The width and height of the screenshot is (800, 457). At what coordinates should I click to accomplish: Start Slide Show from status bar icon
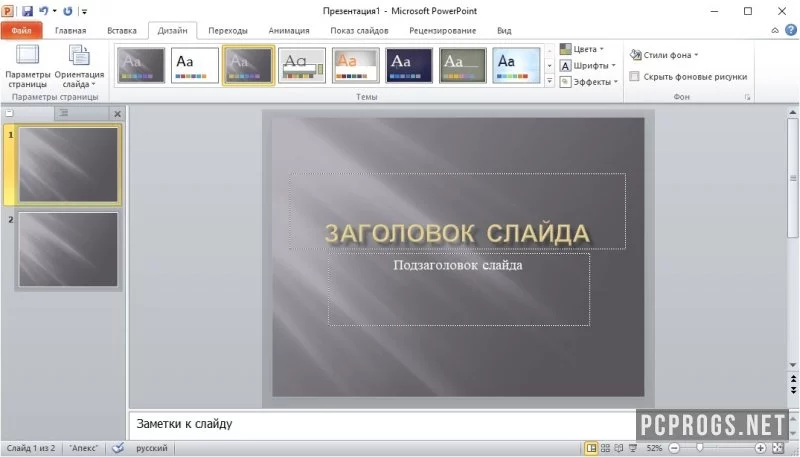pyautogui.click(x=633, y=448)
